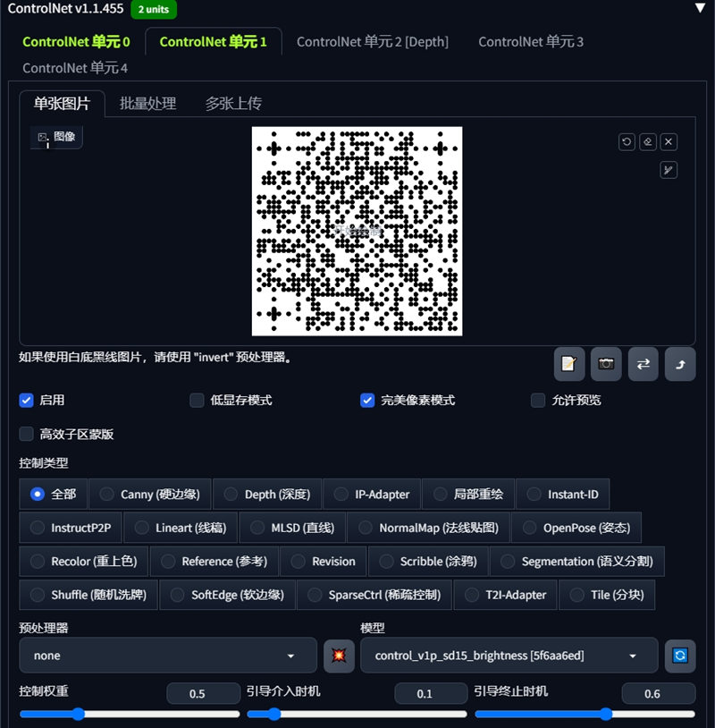Viewport: 715px width, 728px height.
Task: Select Reference (参考) control type
Action: pos(214,562)
